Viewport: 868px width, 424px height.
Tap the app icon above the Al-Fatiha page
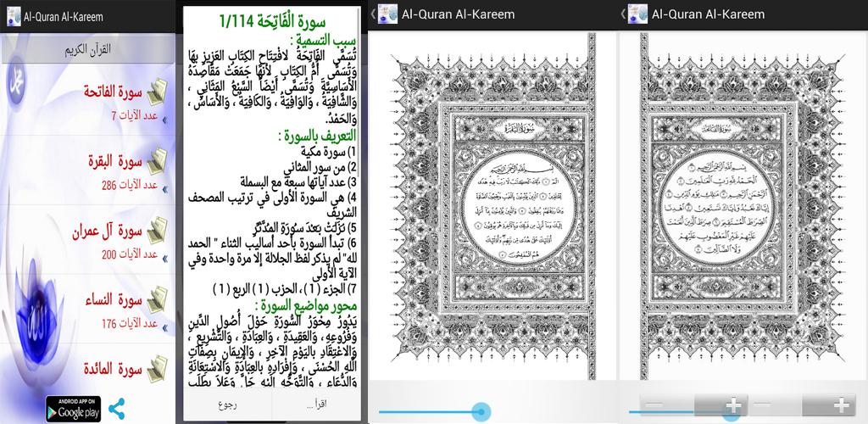(637, 14)
